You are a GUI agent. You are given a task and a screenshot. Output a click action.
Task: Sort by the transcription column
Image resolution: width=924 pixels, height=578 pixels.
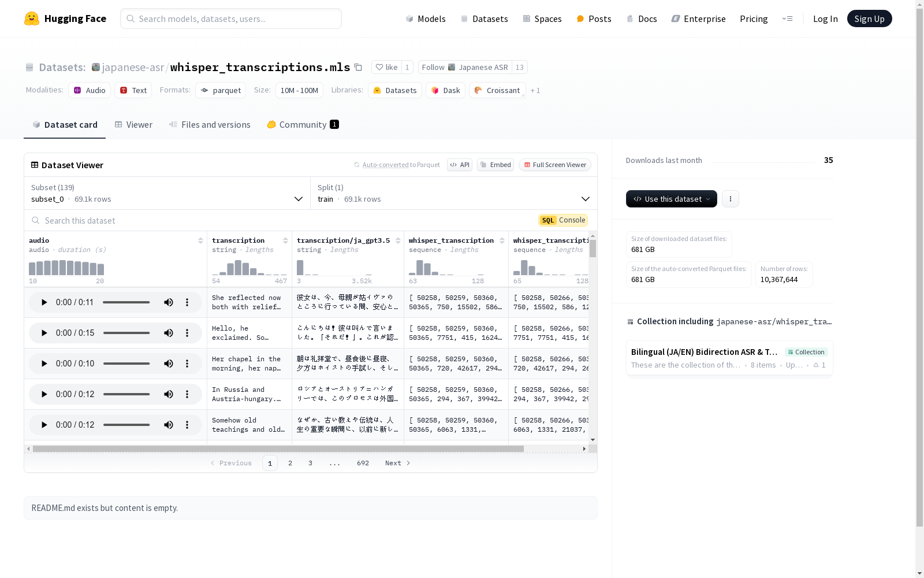(285, 240)
